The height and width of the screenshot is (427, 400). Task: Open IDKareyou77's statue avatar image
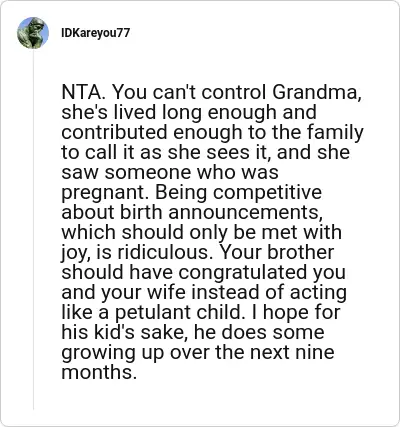coord(33,33)
